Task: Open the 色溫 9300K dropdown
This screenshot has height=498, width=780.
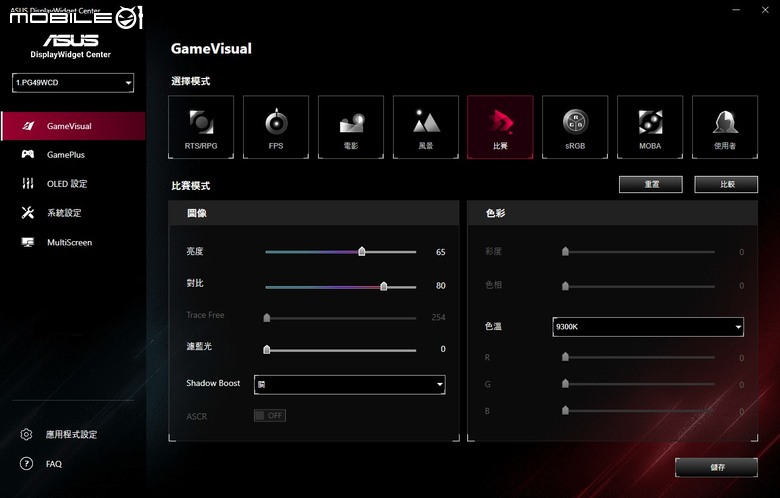Action: coord(648,327)
